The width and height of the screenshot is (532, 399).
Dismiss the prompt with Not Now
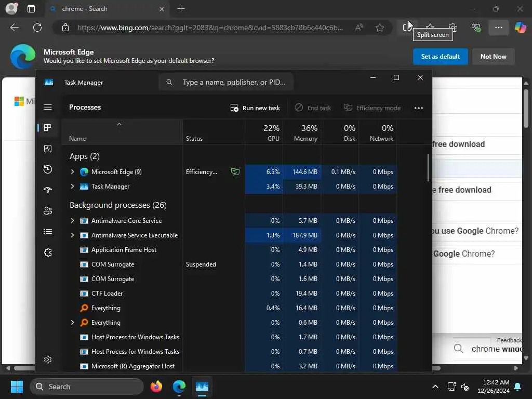point(494,57)
